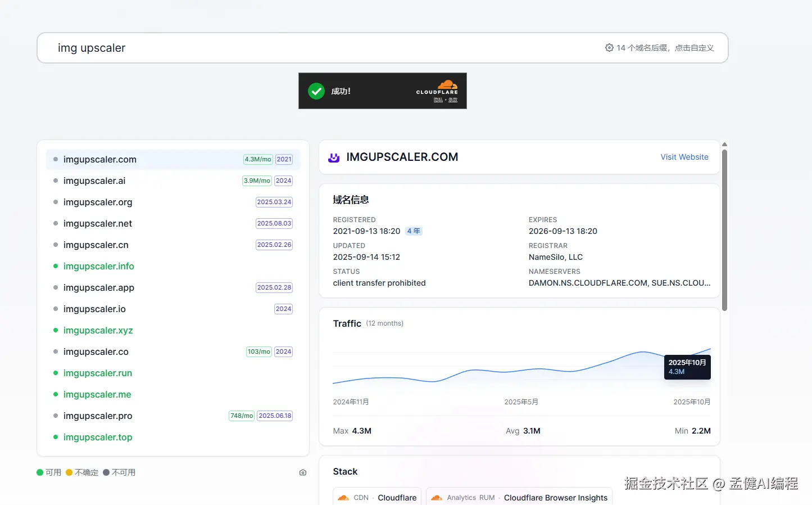Choose the available imgupscaler.xyz domain
Image resolution: width=812 pixels, height=505 pixels.
click(x=173, y=330)
